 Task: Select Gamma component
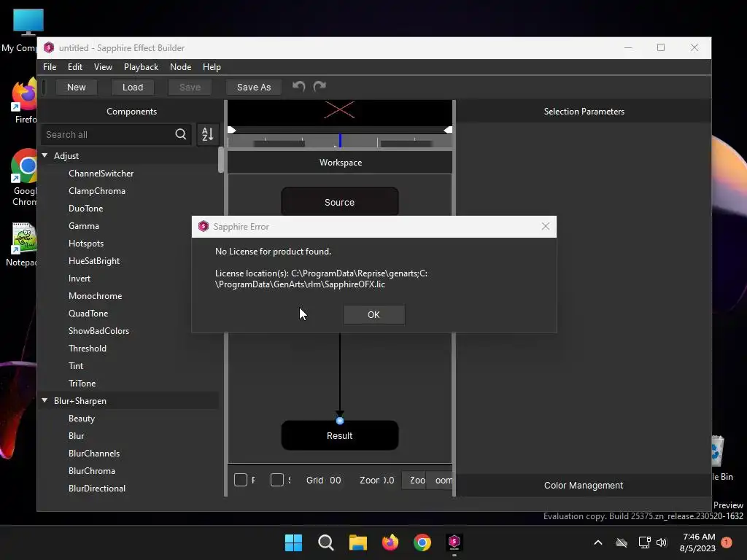pos(84,226)
